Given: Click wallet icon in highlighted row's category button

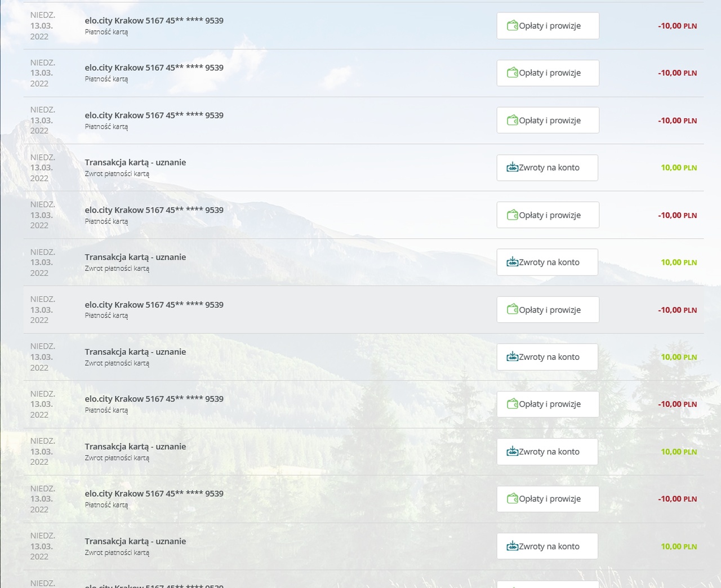Looking at the screenshot, I should tap(512, 309).
